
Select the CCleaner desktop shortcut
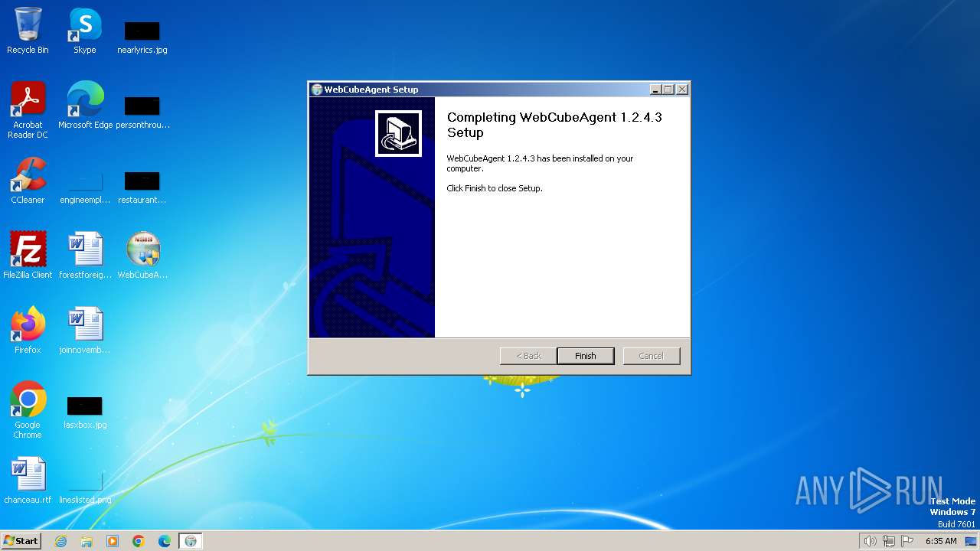pyautogui.click(x=28, y=181)
